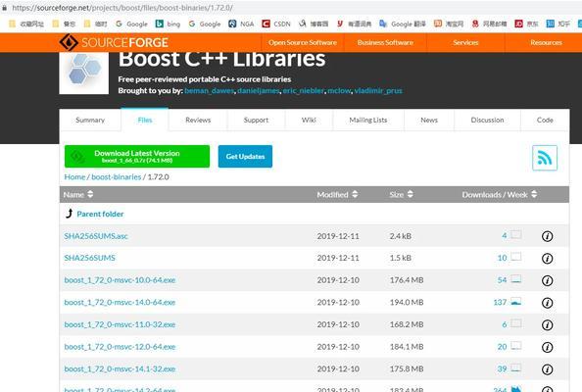
Task: Open info icon for SHA256SUMS.asc
Action: (547, 236)
